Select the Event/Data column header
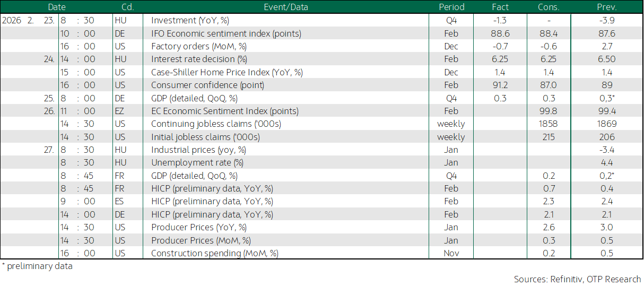The height and width of the screenshot is (286, 644). point(285,7)
